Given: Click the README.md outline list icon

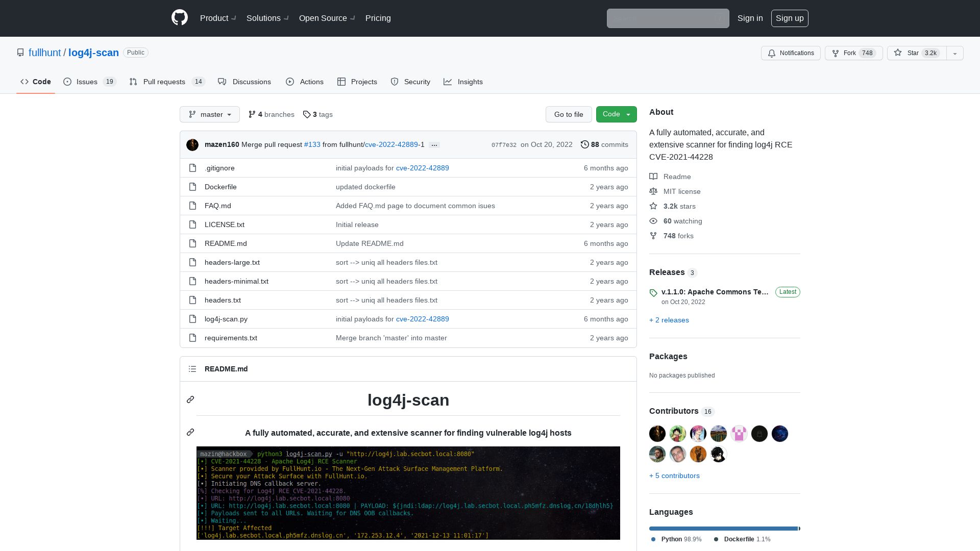Looking at the screenshot, I should tap(192, 369).
